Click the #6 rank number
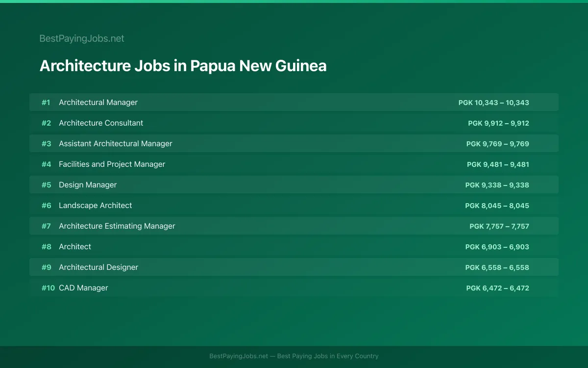588x368 pixels. [x=46, y=206]
